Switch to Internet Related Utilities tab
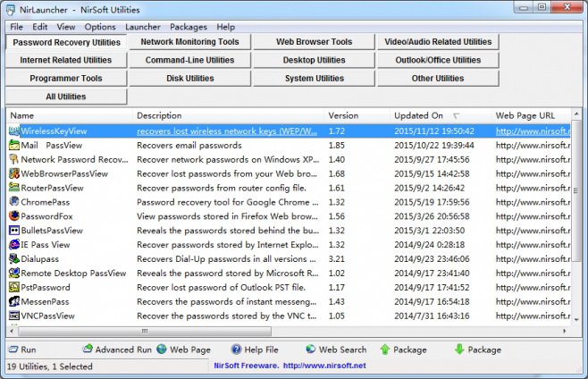 pos(66,60)
